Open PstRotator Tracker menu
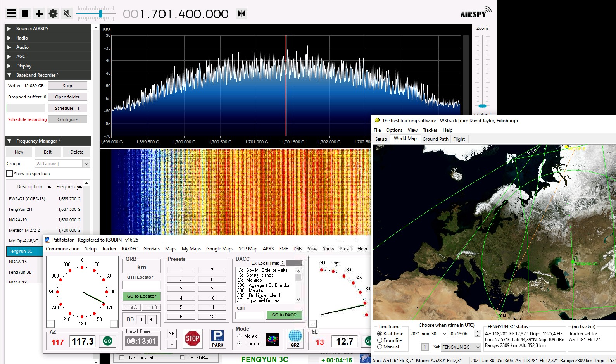The height and width of the screenshot is (364, 616). click(109, 249)
